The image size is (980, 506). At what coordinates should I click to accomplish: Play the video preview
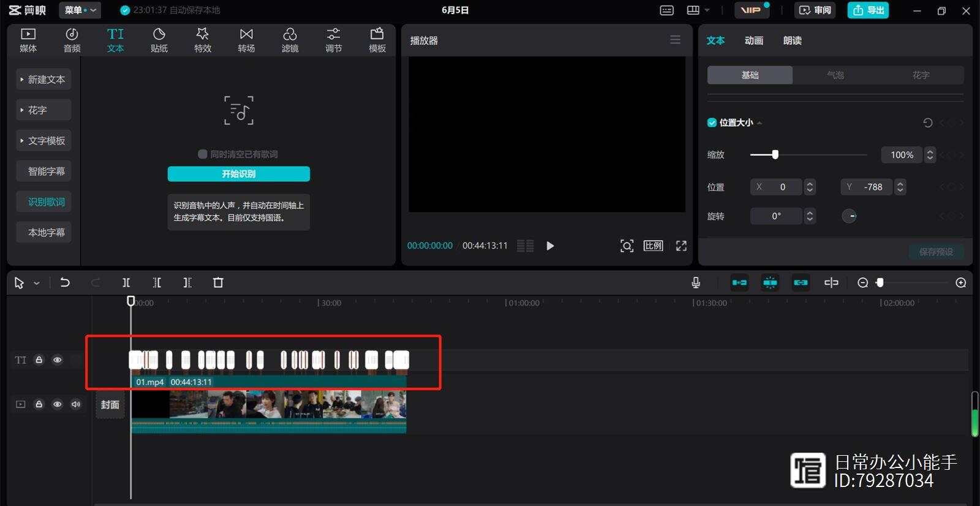tap(550, 246)
